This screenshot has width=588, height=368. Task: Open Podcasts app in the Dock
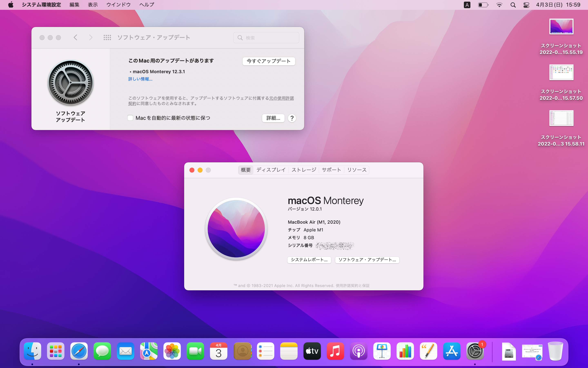pyautogui.click(x=359, y=351)
